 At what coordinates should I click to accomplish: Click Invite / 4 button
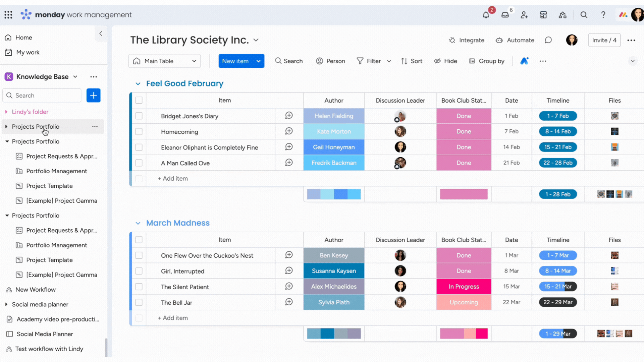coord(604,40)
